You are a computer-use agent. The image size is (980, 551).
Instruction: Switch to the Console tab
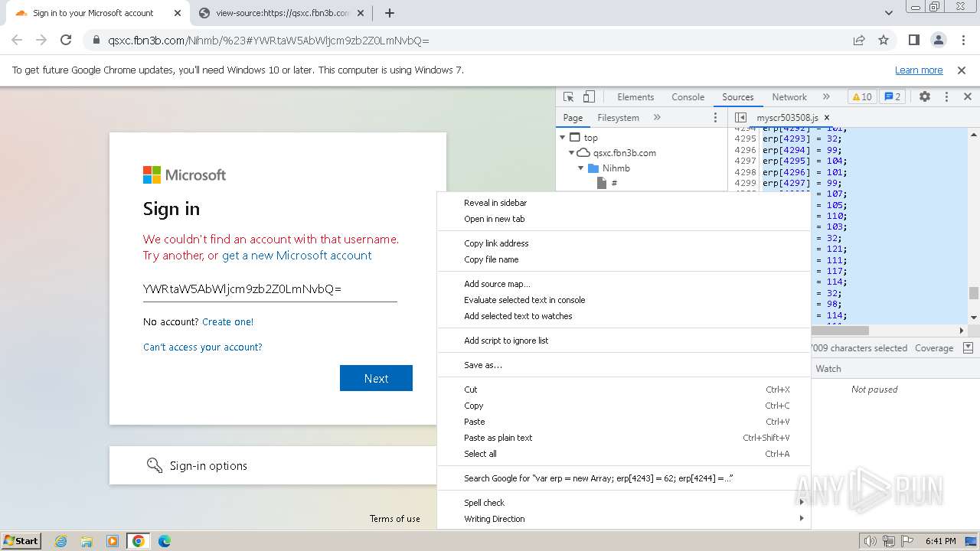(x=688, y=97)
